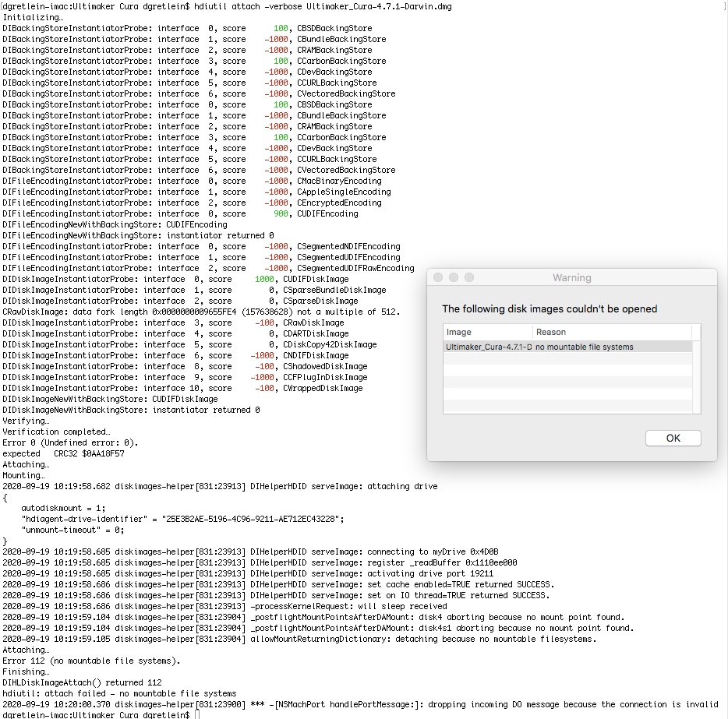728x719 pixels.
Task: Click the '"unmount-timeout" = 0;' line
Action: pos(72,530)
